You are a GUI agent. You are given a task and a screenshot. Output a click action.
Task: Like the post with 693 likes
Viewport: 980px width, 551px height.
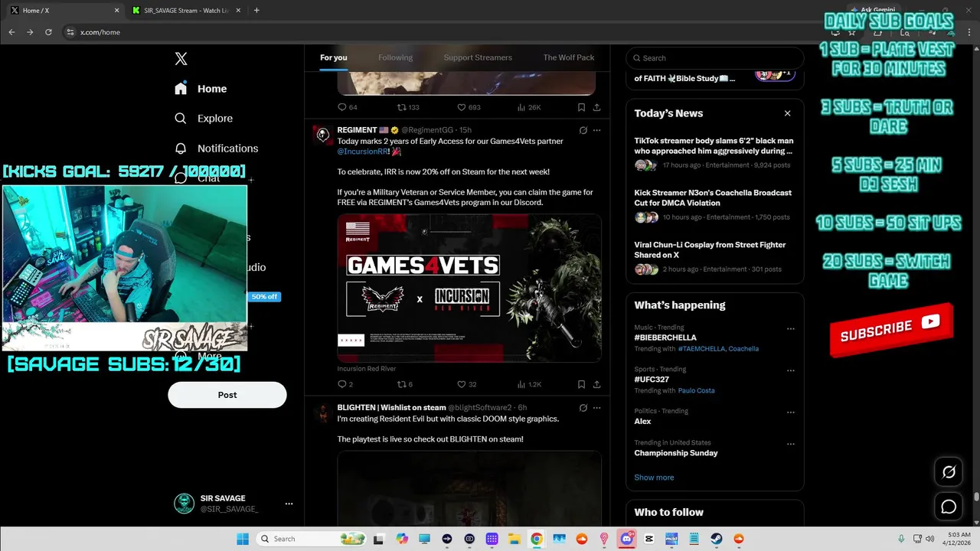pos(469,107)
